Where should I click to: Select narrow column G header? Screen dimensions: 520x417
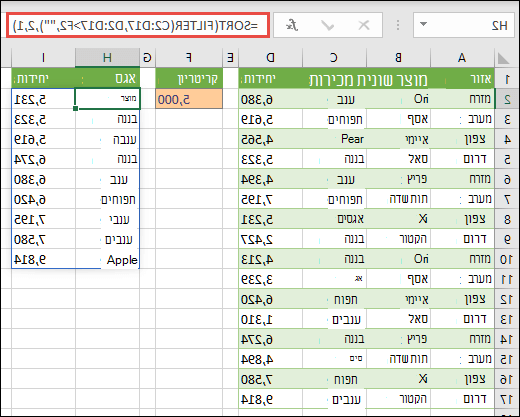[x=147, y=58]
